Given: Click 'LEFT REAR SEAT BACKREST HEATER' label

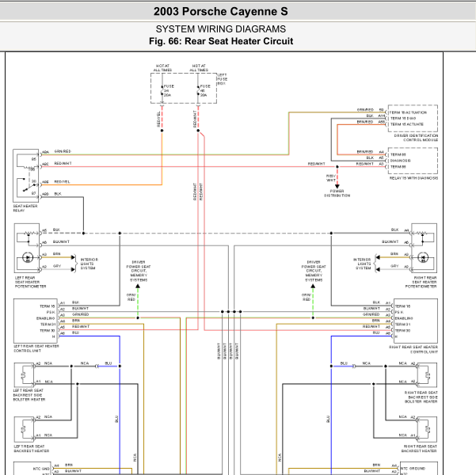Looking at the screenshot, I should (31, 449).
